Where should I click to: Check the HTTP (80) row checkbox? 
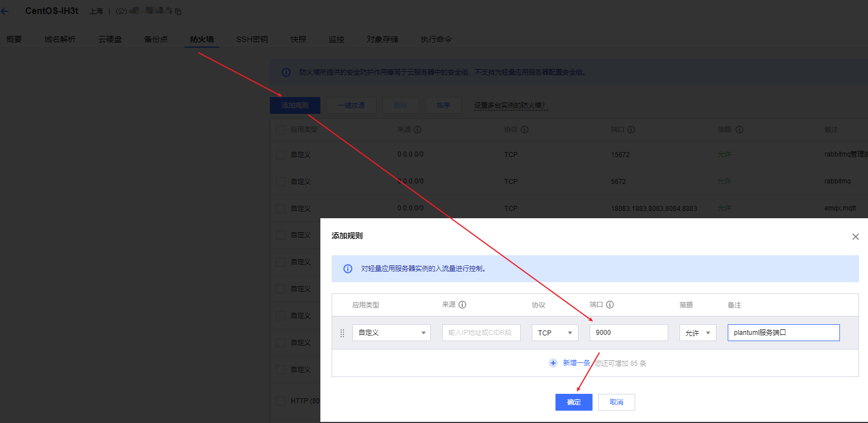click(281, 401)
